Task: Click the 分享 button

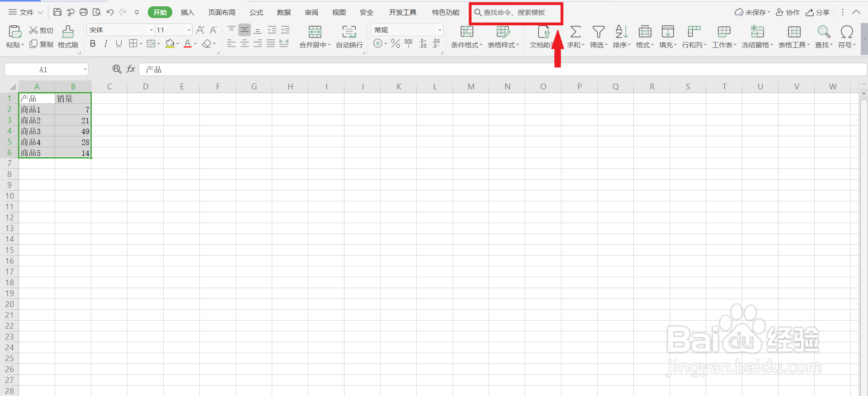Action: [818, 12]
